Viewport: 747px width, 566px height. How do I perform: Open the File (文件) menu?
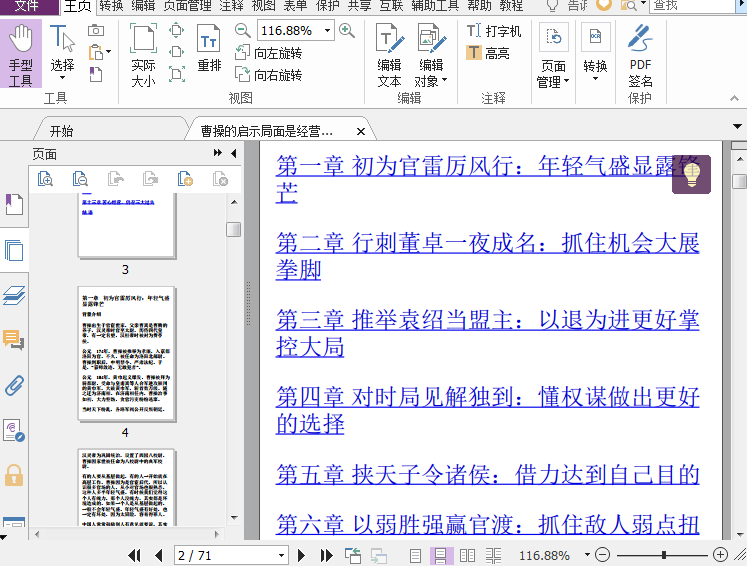[x=26, y=6]
